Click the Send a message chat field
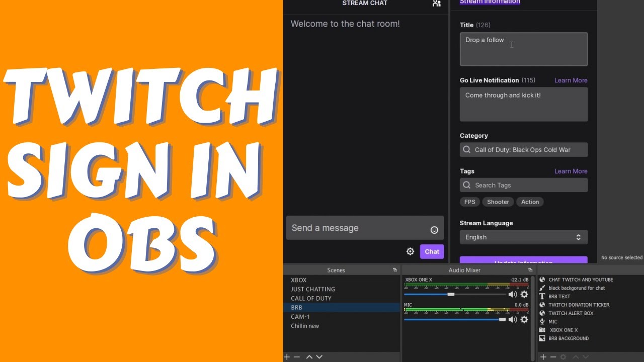The height and width of the screenshot is (362, 644). (x=365, y=228)
